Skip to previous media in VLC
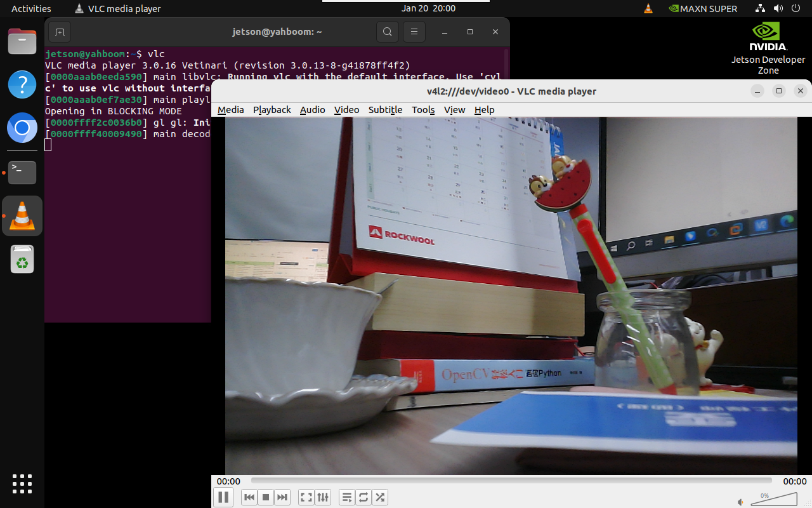The width and height of the screenshot is (812, 508). 249,497
